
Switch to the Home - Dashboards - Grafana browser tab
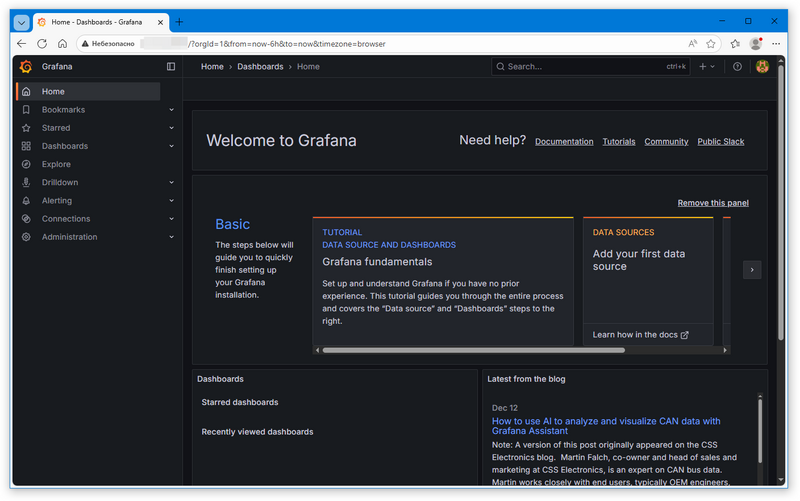tap(101, 22)
